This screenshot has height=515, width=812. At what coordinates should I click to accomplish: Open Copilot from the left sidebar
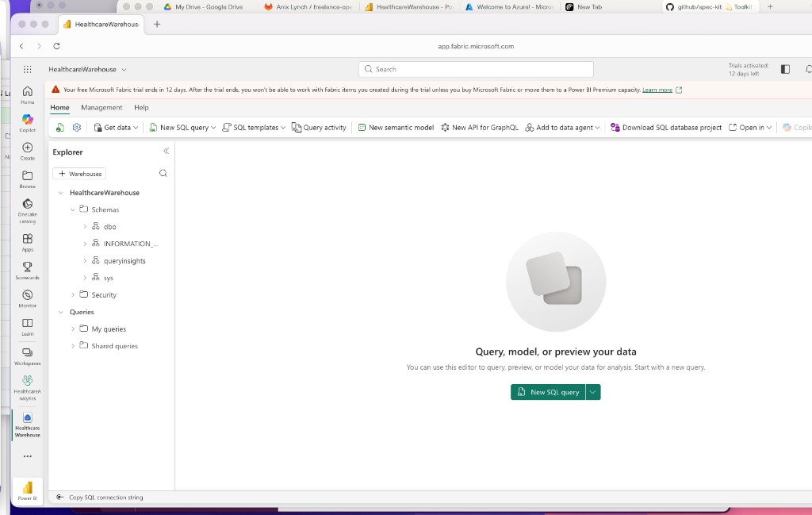pos(28,118)
